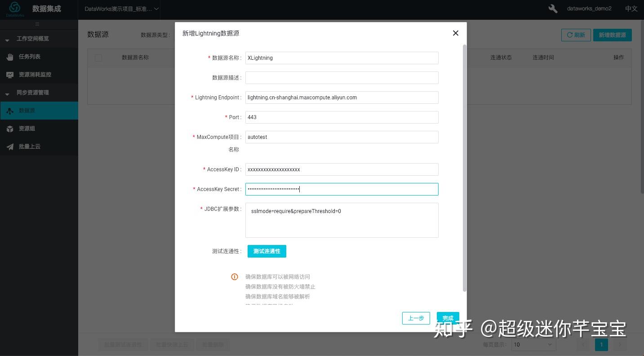Click inside the 数据源描述 input field
The height and width of the screenshot is (356, 644).
[342, 77]
